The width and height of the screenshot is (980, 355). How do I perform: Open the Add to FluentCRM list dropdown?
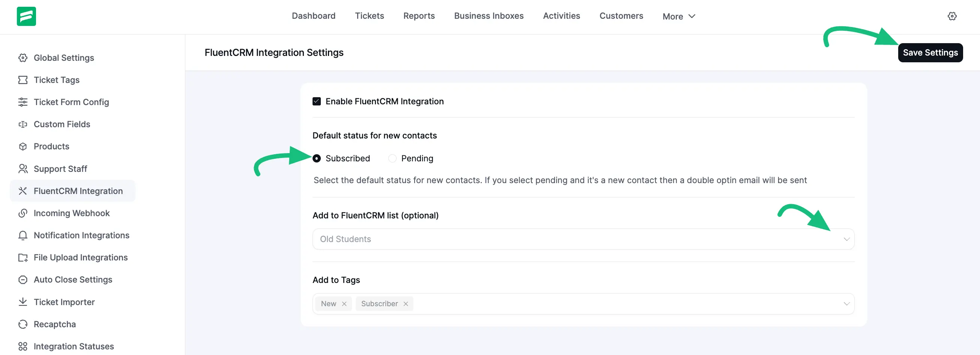click(x=846, y=239)
